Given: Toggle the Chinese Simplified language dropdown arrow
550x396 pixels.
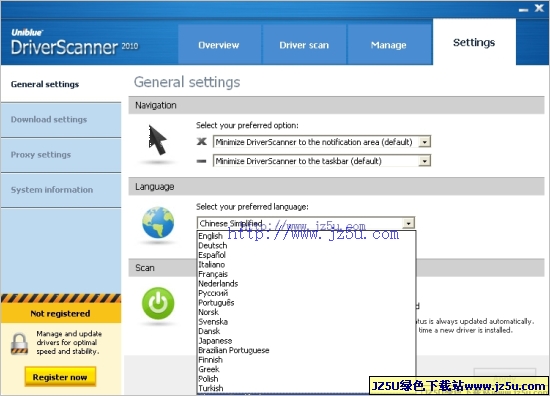Looking at the screenshot, I should tap(409, 223).
